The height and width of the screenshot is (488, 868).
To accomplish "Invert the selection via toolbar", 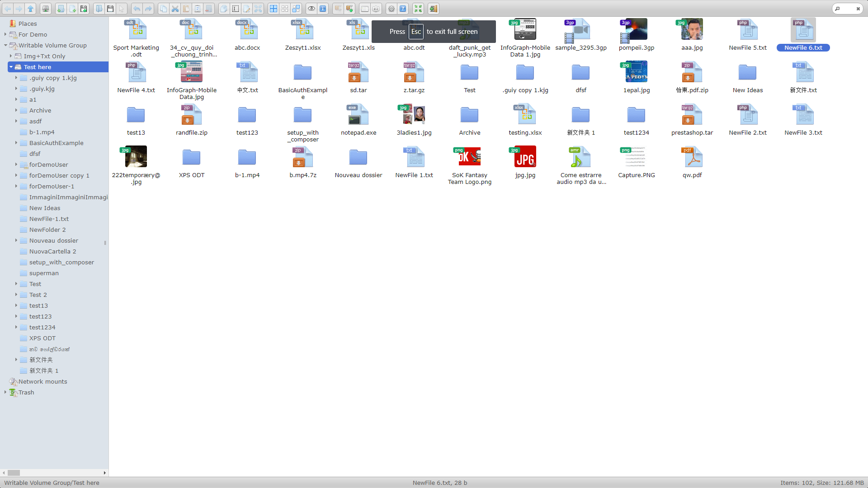I will tap(296, 9).
